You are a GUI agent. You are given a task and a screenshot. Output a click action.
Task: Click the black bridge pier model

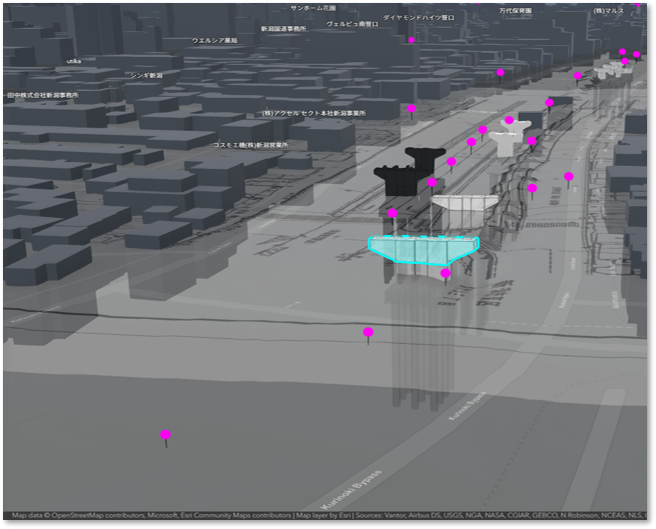[x=409, y=172]
